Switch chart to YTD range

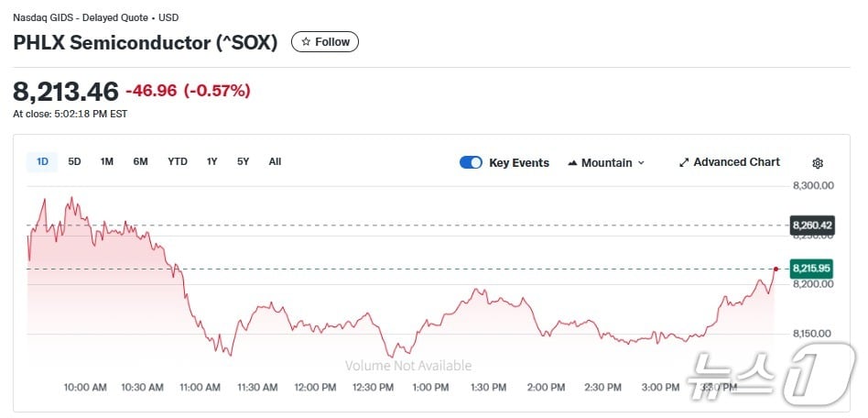(178, 162)
